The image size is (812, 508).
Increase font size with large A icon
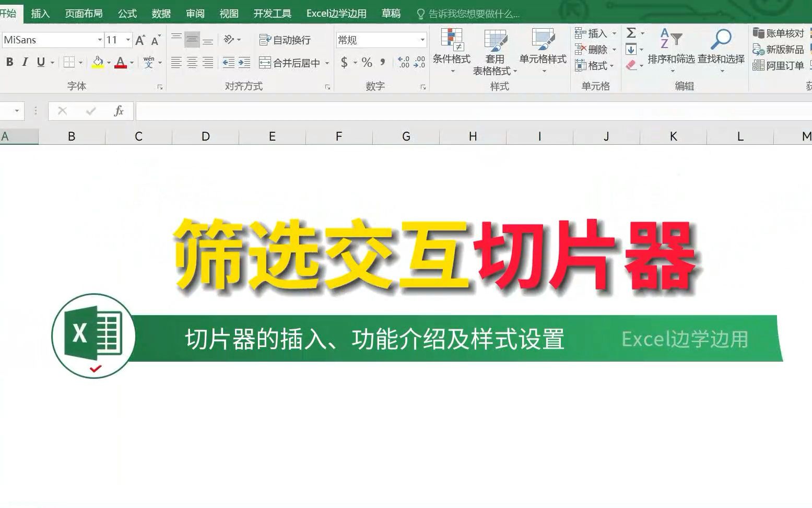click(140, 40)
